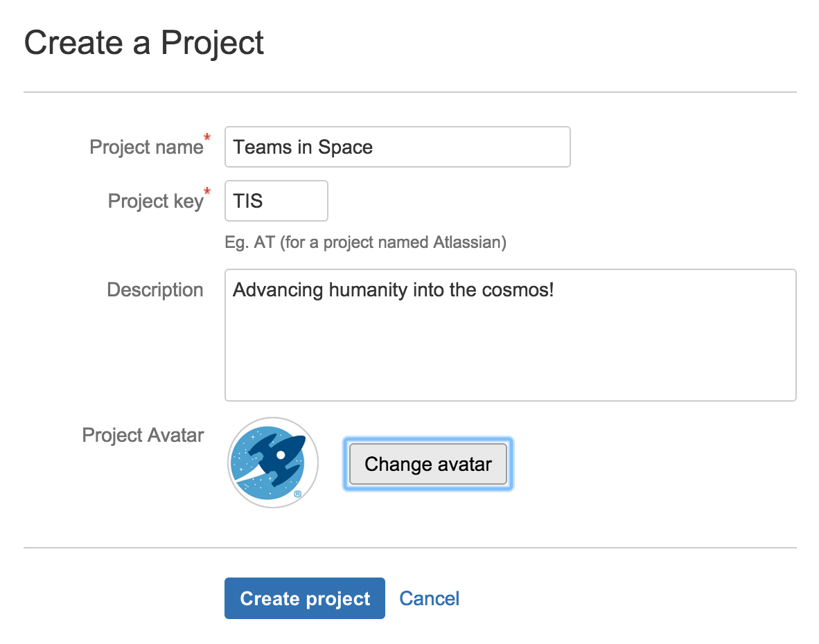Click the word 'Atlassian' in the hint
The image size is (819, 644).
[x=468, y=242]
